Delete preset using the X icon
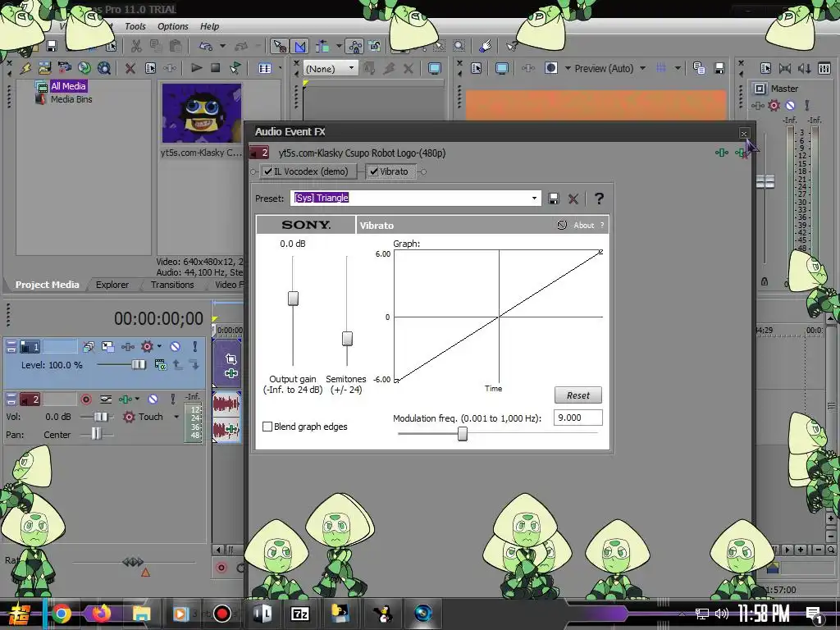 point(573,199)
